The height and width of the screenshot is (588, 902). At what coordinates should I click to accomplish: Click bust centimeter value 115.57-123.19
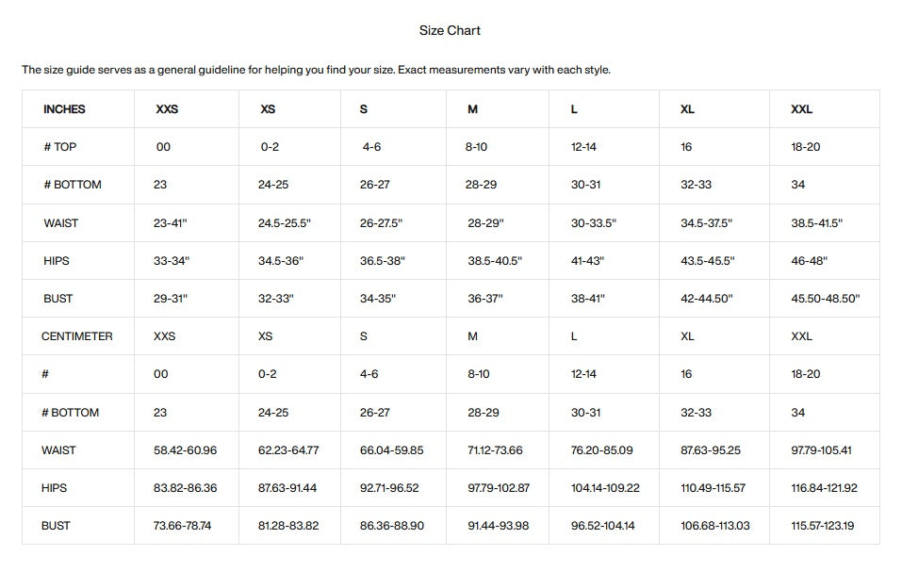(823, 526)
